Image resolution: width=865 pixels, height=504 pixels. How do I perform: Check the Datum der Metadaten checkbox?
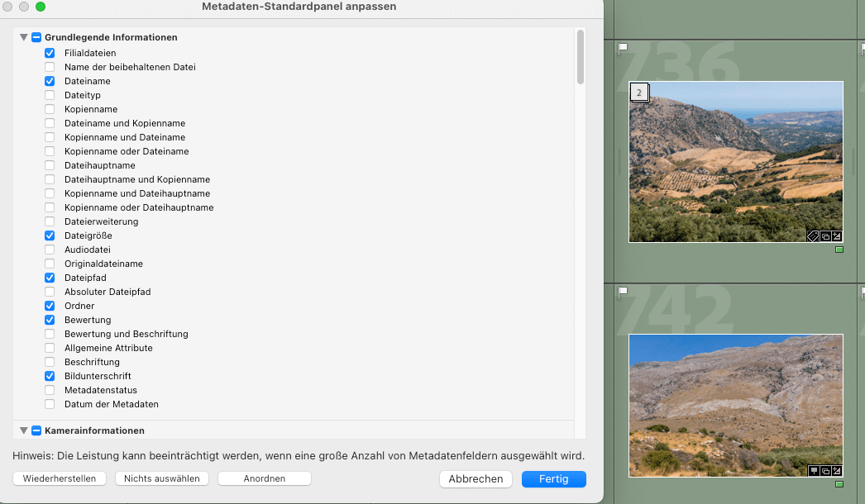[50, 405]
